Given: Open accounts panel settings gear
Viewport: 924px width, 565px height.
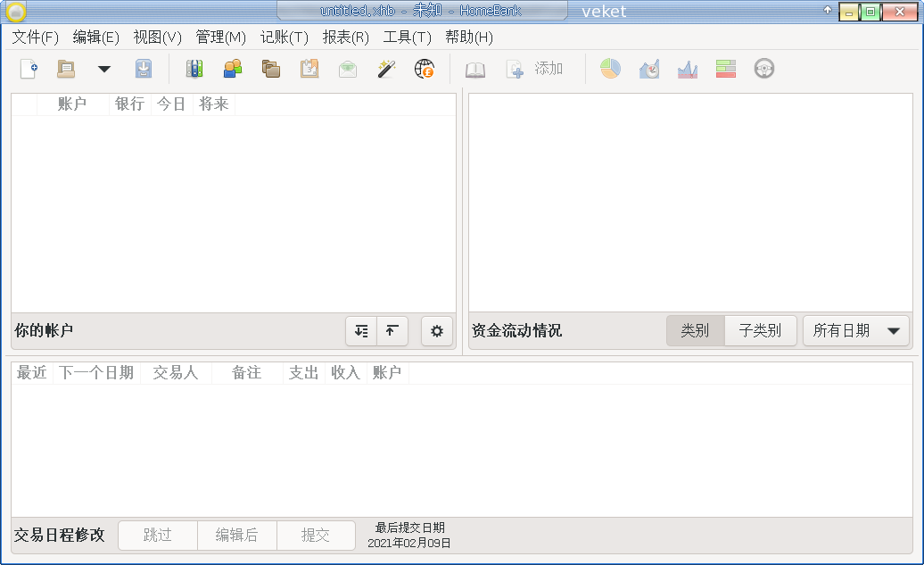Looking at the screenshot, I should (x=437, y=331).
